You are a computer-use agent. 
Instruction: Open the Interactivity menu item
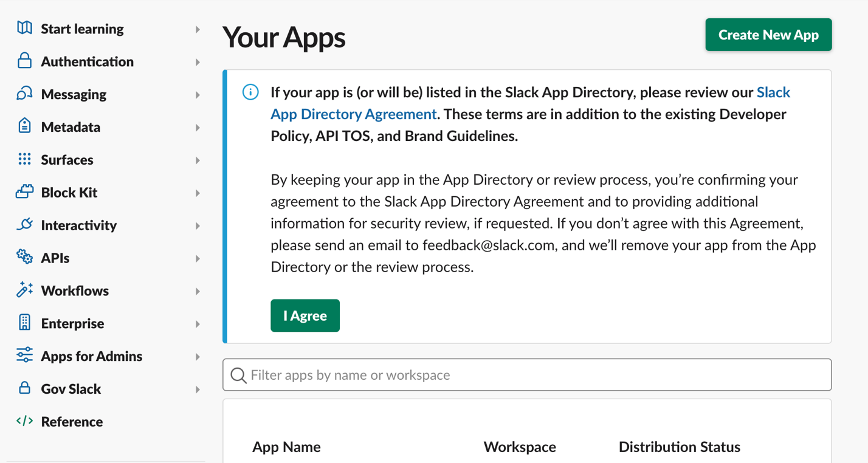pyautogui.click(x=78, y=225)
